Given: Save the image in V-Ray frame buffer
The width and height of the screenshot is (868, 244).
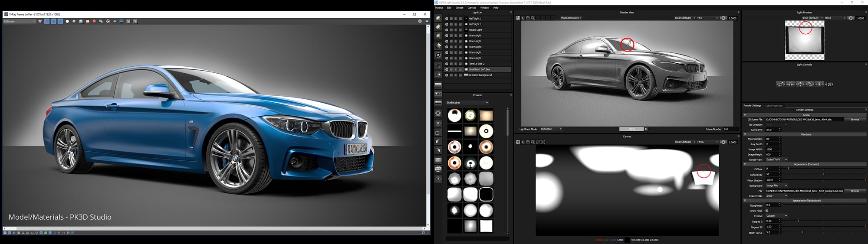Looking at the screenshot, I should click(x=81, y=21).
